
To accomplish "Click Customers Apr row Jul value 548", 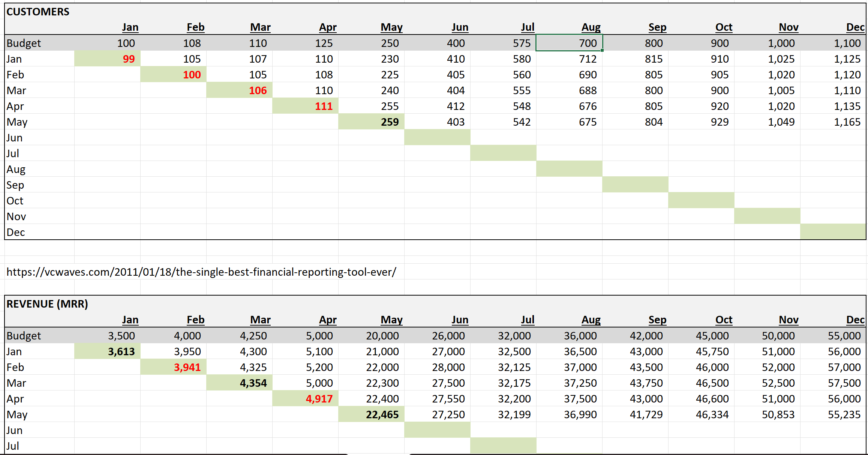I will (x=522, y=106).
